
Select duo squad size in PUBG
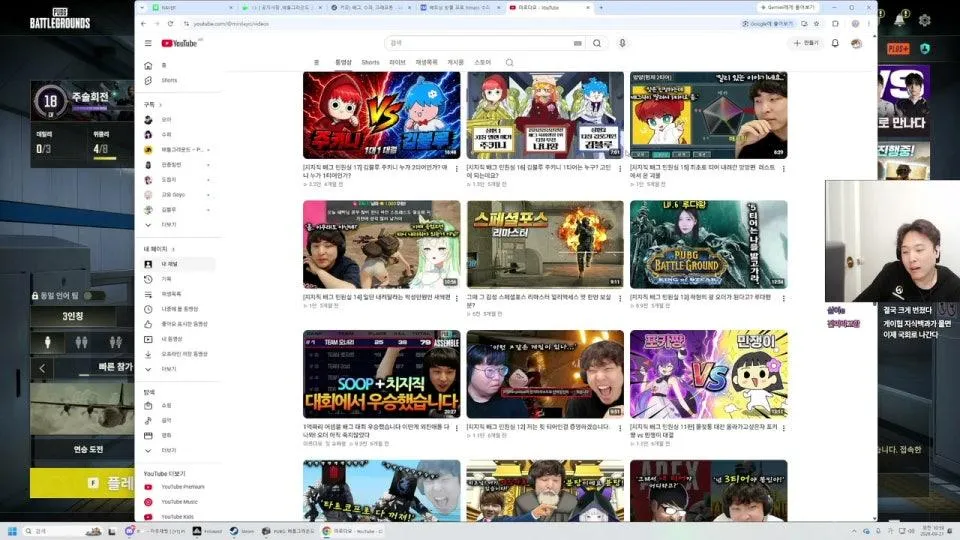(81, 342)
